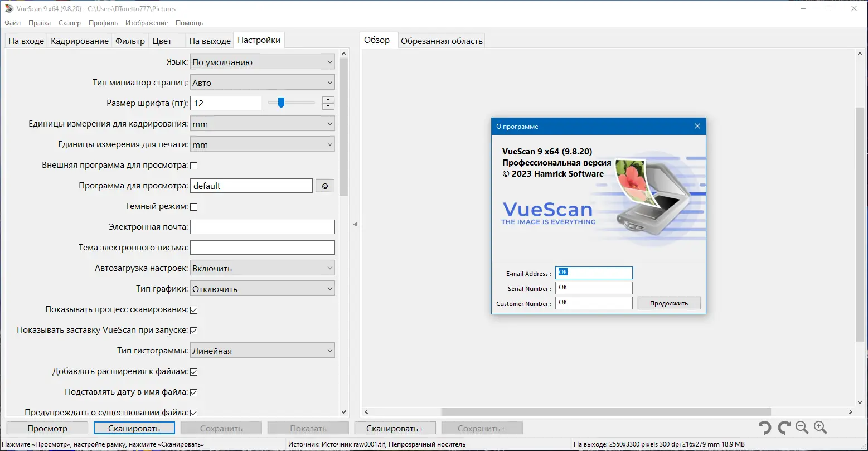Open «Единицы измерения для печати» dropdown

[x=263, y=144]
